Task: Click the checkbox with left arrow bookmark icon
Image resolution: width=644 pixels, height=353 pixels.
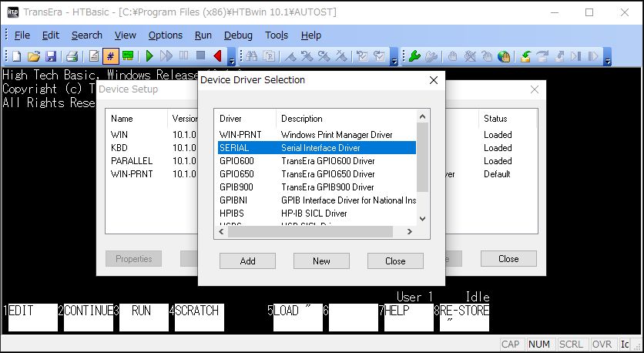Action: pyautogui.click(x=362, y=56)
